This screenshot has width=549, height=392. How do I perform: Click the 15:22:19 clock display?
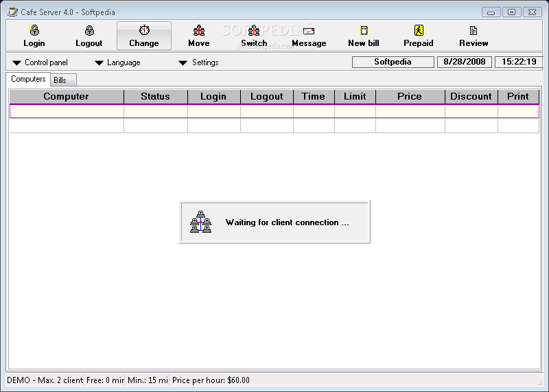[519, 62]
